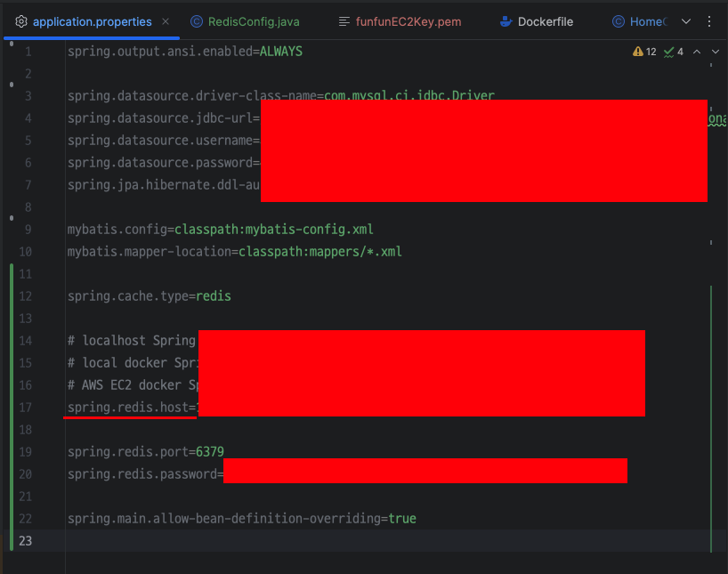Open the application.properties tab

tap(92, 22)
